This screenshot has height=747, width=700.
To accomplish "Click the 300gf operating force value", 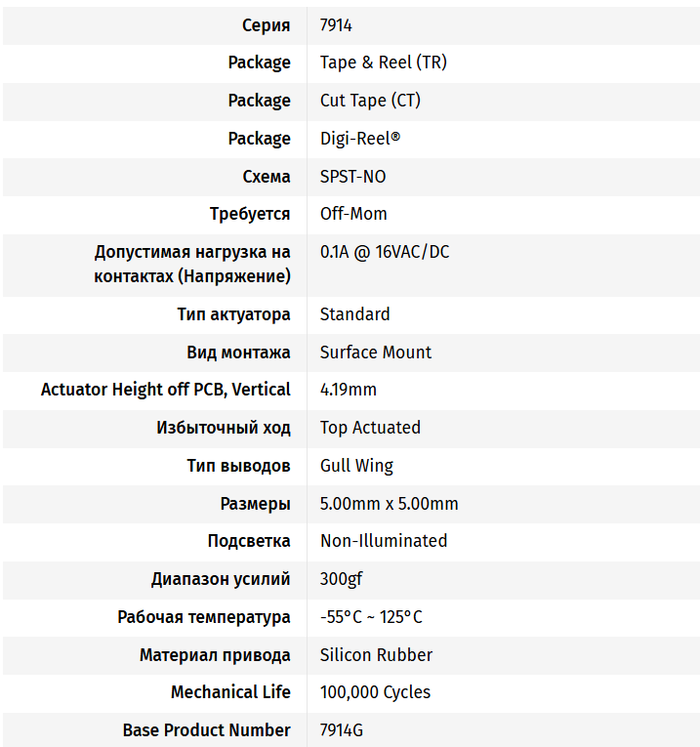I will (x=341, y=579).
